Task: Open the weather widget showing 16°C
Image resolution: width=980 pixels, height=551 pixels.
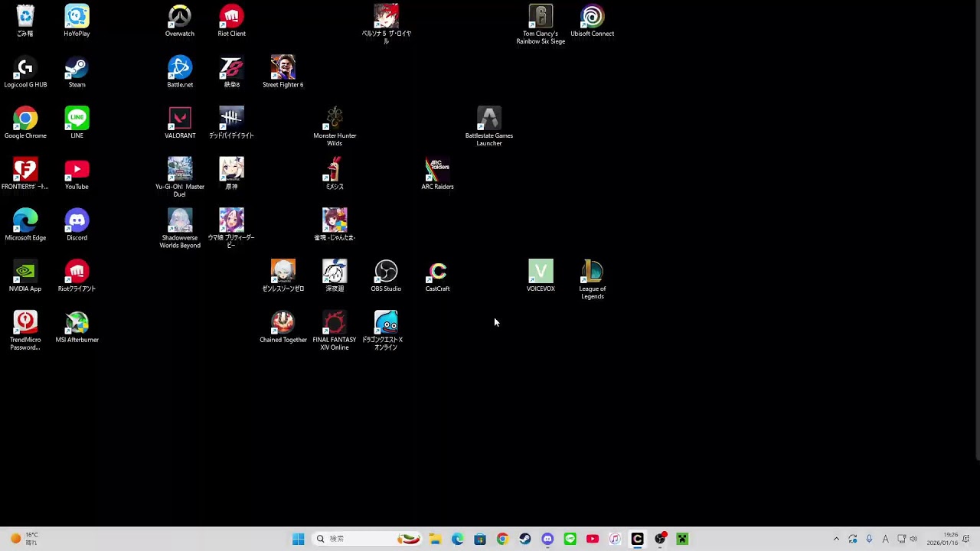Action: pos(24,539)
